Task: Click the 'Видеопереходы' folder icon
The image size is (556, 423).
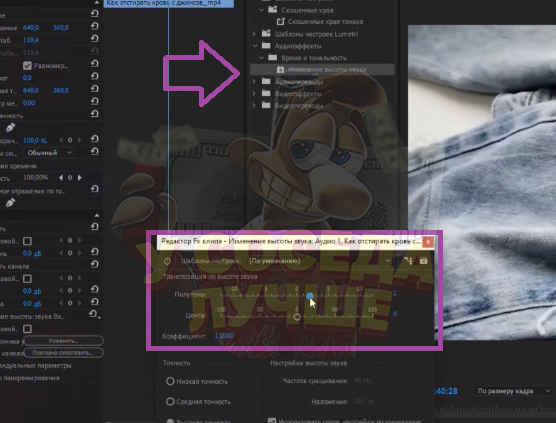Action: tap(266, 105)
